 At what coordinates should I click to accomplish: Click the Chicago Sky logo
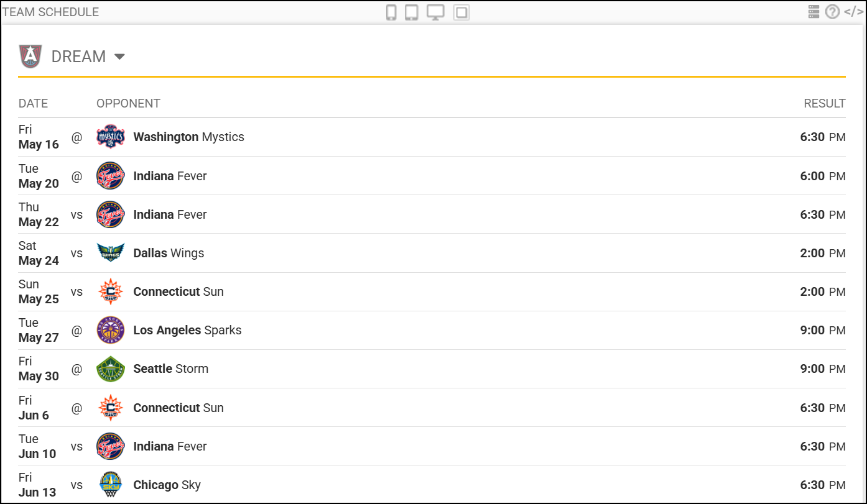(x=111, y=485)
